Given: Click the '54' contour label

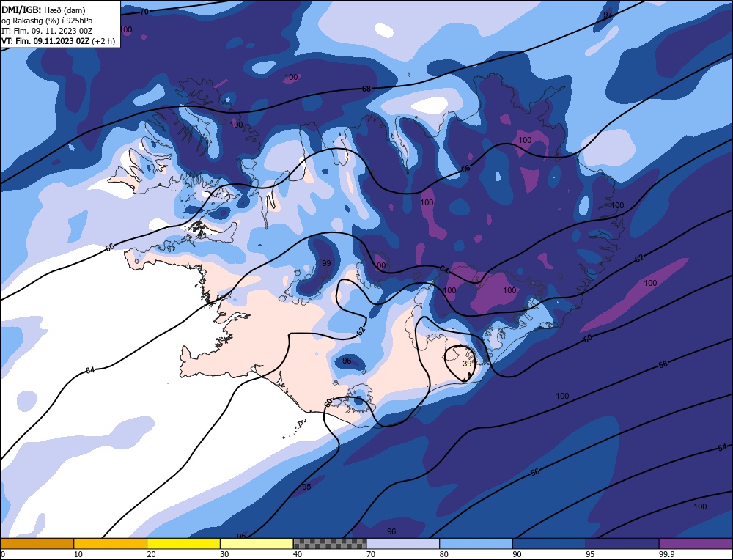Looking at the screenshot, I should pos(722,447).
